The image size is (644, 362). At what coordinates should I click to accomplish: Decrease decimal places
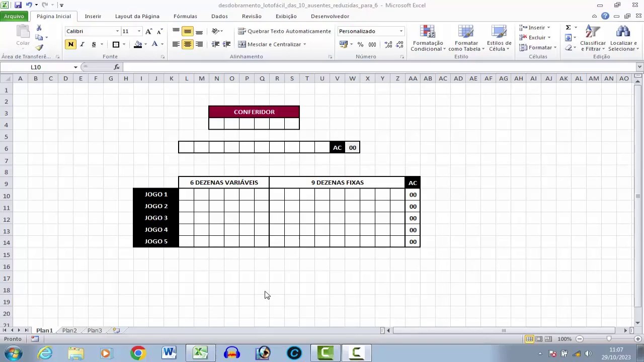(399, 44)
